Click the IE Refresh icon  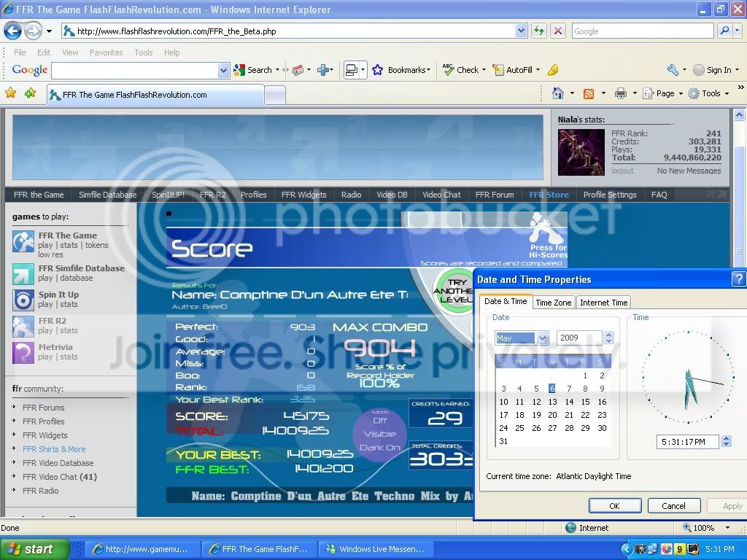click(x=539, y=31)
